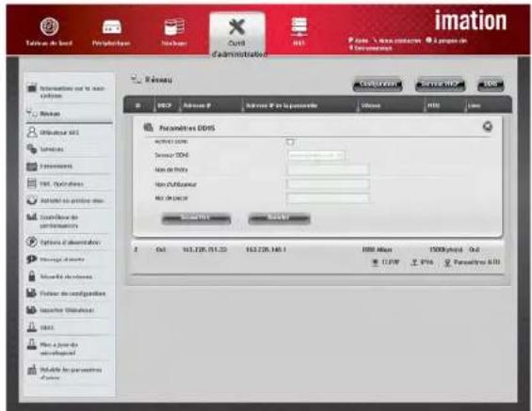Click the disk icon below configuration file
This screenshot has width=532, height=411.
[32, 309]
